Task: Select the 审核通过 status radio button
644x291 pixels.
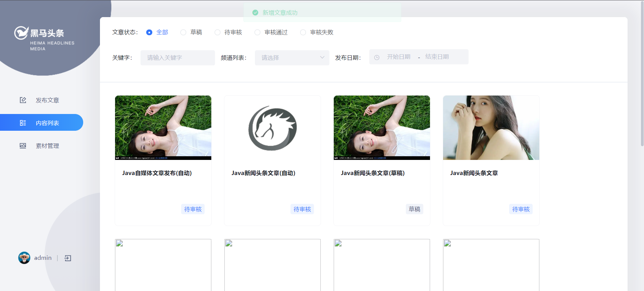Action: 257,32
